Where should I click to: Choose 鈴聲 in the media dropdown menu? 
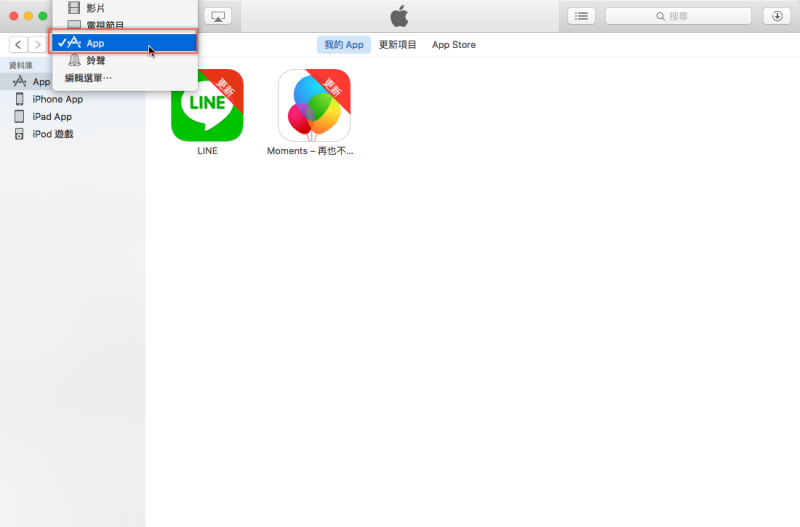click(x=124, y=60)
